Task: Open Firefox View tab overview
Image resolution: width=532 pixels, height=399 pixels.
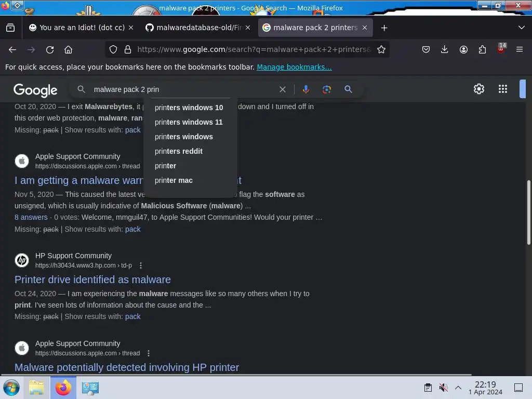Action: tap(10, 28)
